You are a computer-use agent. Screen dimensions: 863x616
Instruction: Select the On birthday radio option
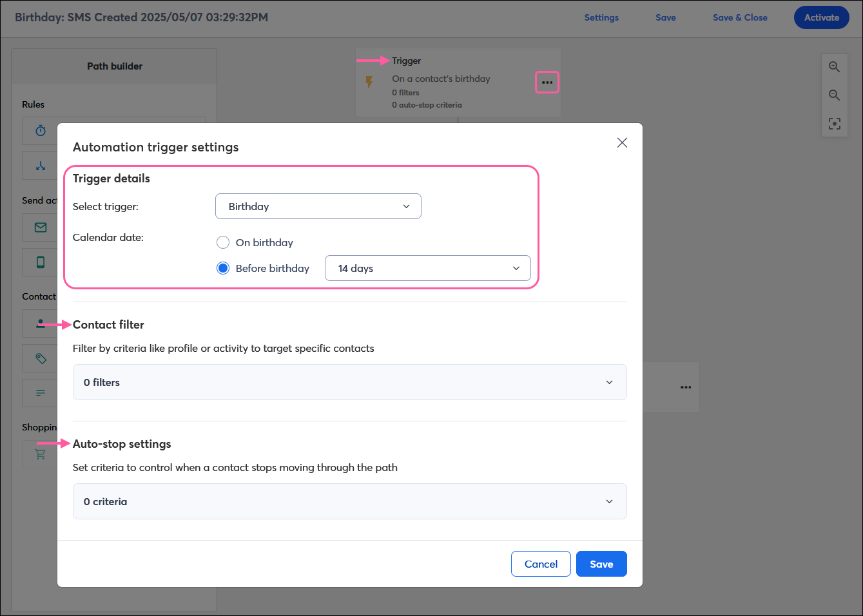pyautogui.click(x=223, y=242)
